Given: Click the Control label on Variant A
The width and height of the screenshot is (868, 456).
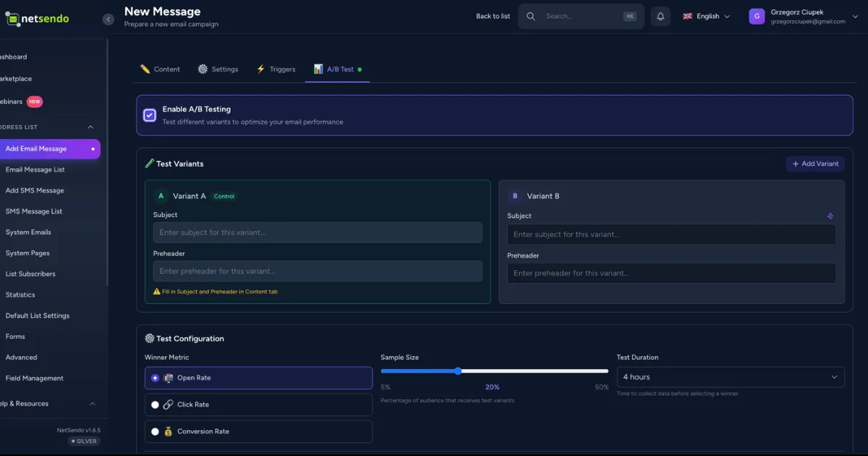Looking at the screenshot, I should pyautogui.click(x=224, y=196).
